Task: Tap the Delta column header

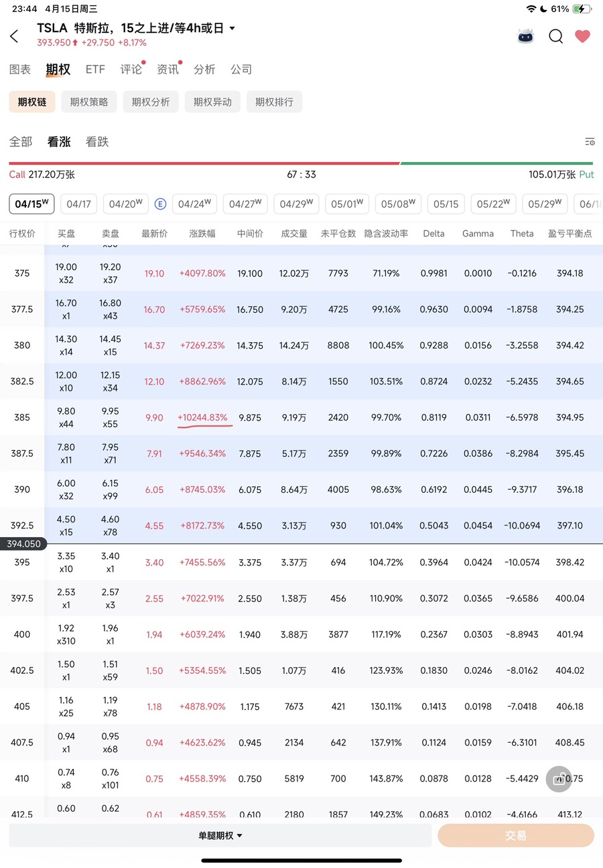Action: (x=433, y=234)
